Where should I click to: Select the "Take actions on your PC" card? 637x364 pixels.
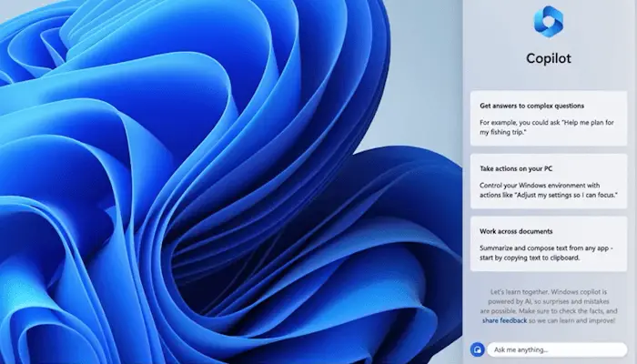(549, 181)
